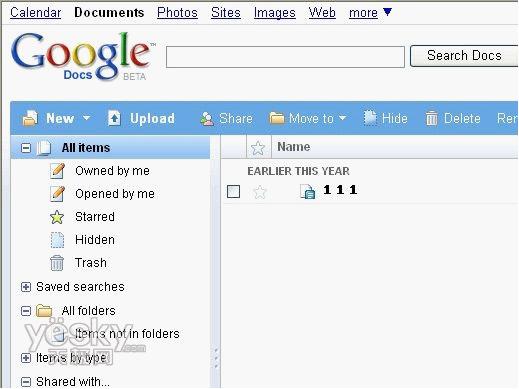Screen dimensions: 519x389
Task: Expand the Items by type node
Action: (26, 358)
